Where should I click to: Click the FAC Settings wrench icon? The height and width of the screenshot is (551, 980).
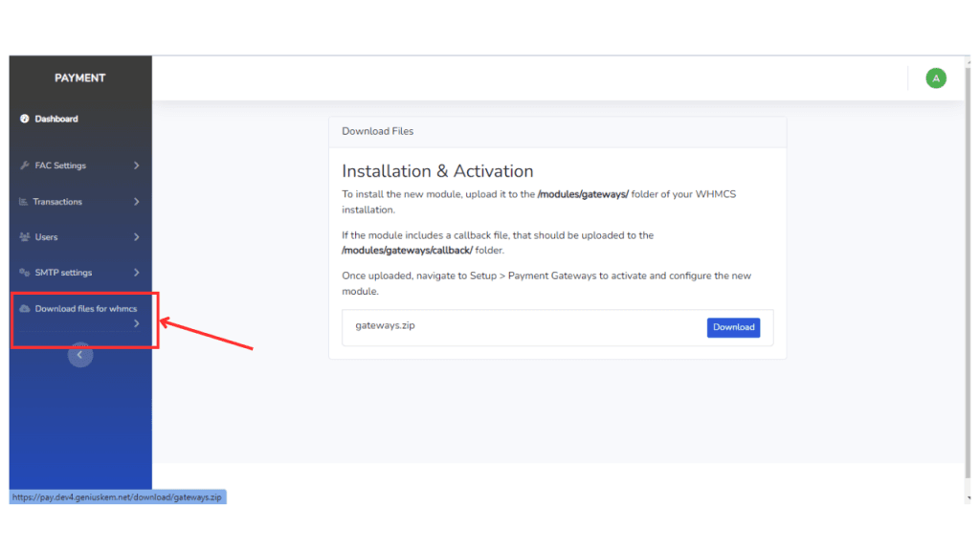[24, 165]
